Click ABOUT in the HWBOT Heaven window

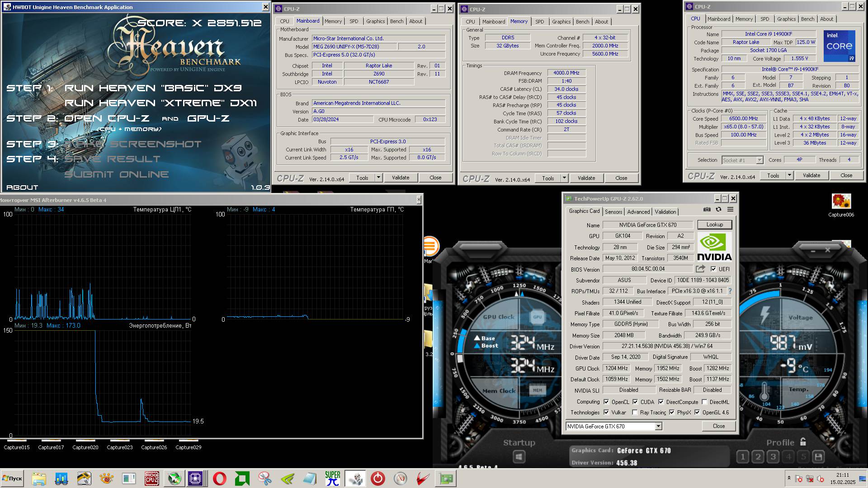[x=22, y=187]
